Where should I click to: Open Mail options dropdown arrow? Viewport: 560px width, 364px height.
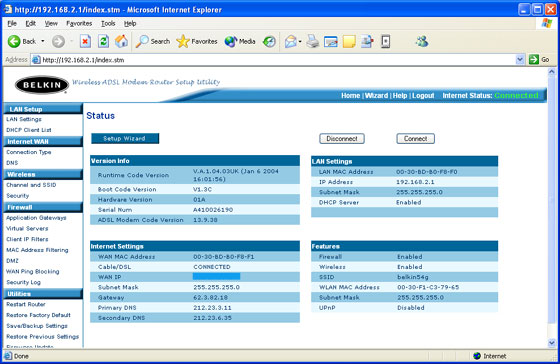(300, 42)
